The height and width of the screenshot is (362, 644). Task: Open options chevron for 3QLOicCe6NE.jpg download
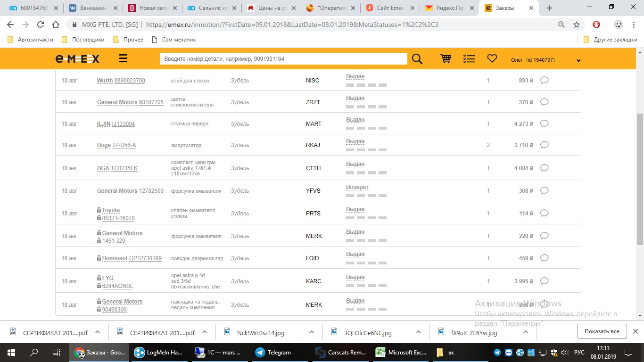point(419,332)
